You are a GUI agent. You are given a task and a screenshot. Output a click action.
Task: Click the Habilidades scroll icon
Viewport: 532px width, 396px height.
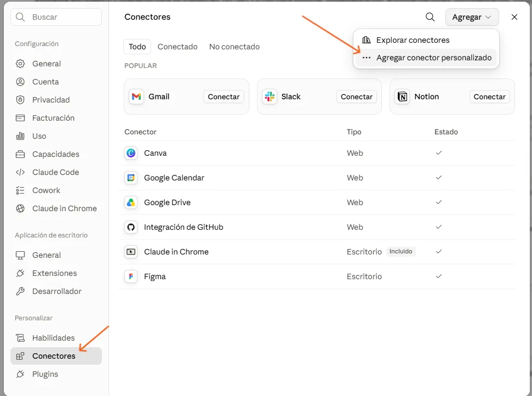(x=20, y=338)
